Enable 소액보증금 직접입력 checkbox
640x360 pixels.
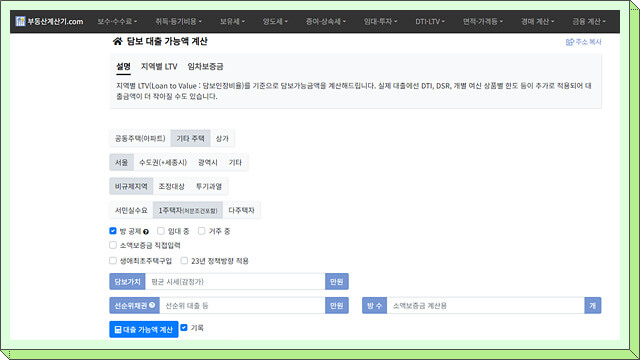[113, 245]
